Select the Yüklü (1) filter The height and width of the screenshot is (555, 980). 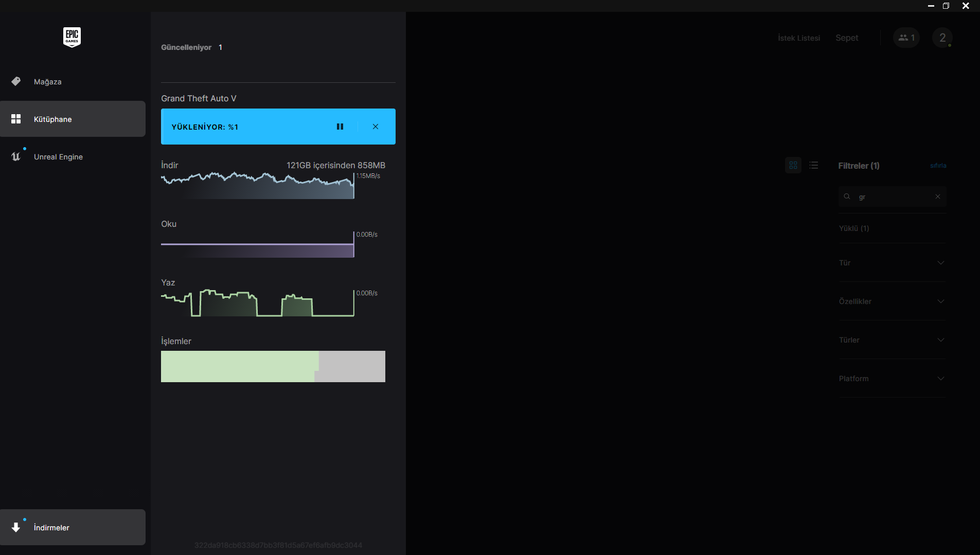(854, 228)
